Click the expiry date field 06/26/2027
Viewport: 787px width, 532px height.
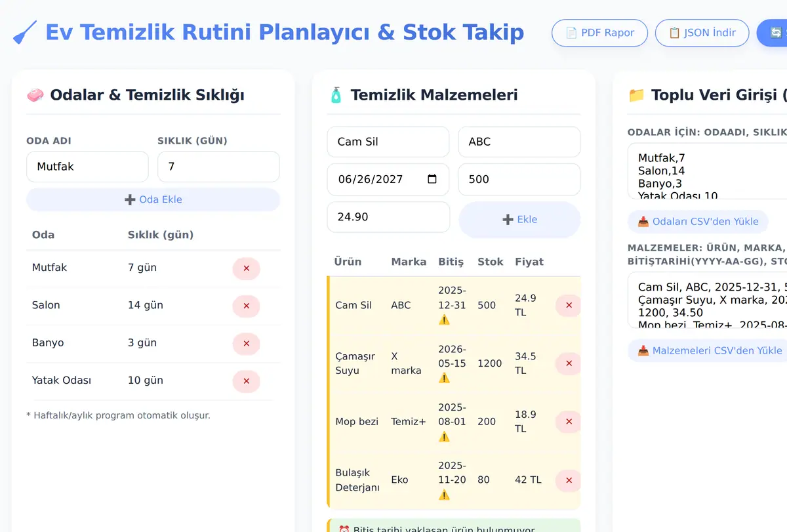[388, 179]
